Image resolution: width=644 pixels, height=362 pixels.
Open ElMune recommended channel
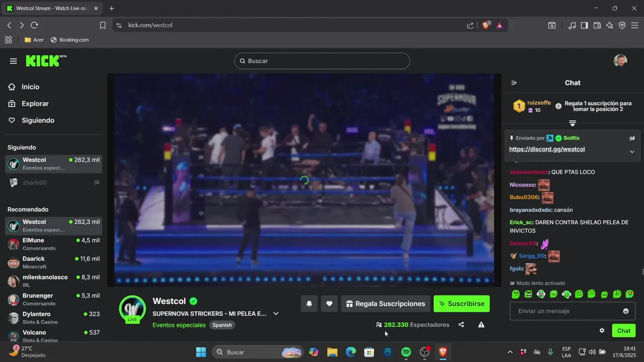pos(54,244)
